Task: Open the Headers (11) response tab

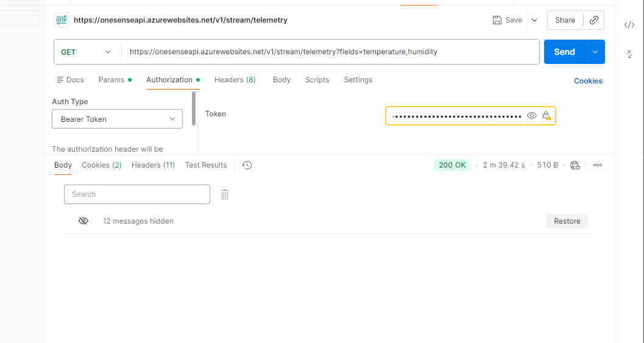Action: coord(153,165)
